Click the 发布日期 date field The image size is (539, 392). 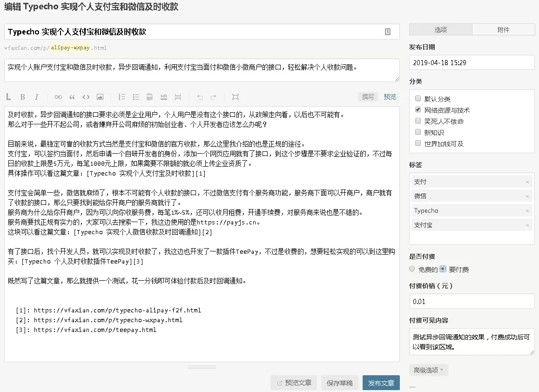pos(472,62)
